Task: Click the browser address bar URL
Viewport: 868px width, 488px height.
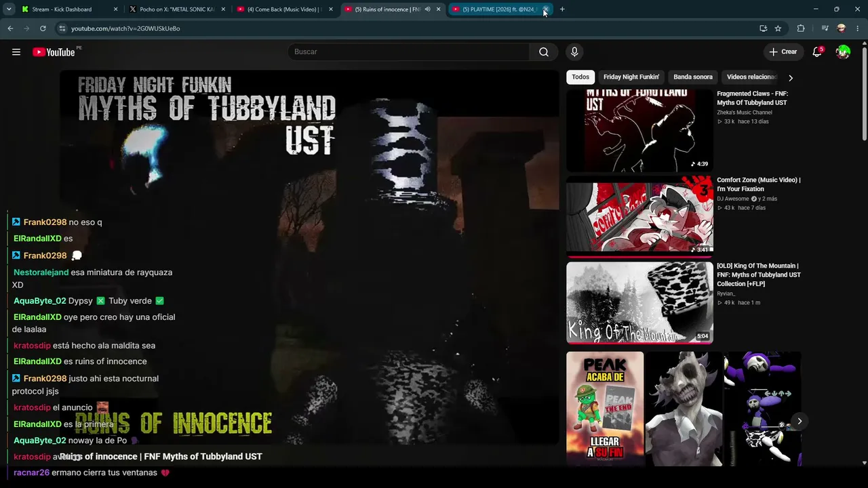Action: point(125,28)
